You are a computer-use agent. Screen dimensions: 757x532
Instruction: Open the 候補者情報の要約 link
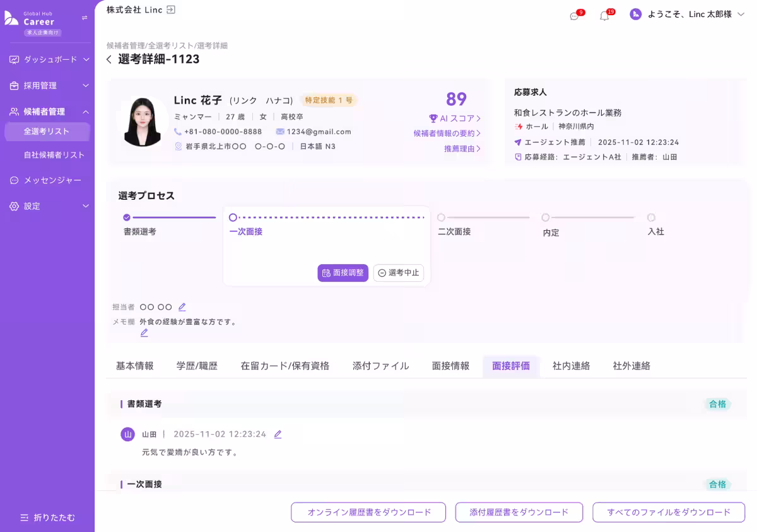(447, 134)
